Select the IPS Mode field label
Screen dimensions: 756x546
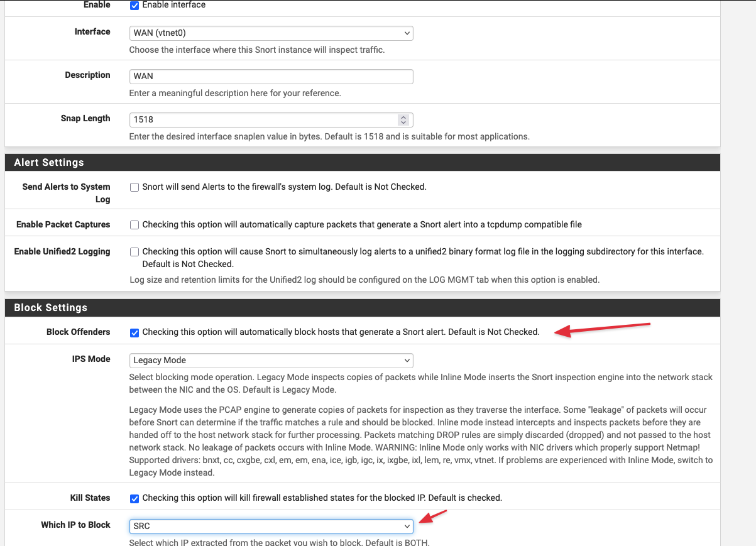pos(91,359)
